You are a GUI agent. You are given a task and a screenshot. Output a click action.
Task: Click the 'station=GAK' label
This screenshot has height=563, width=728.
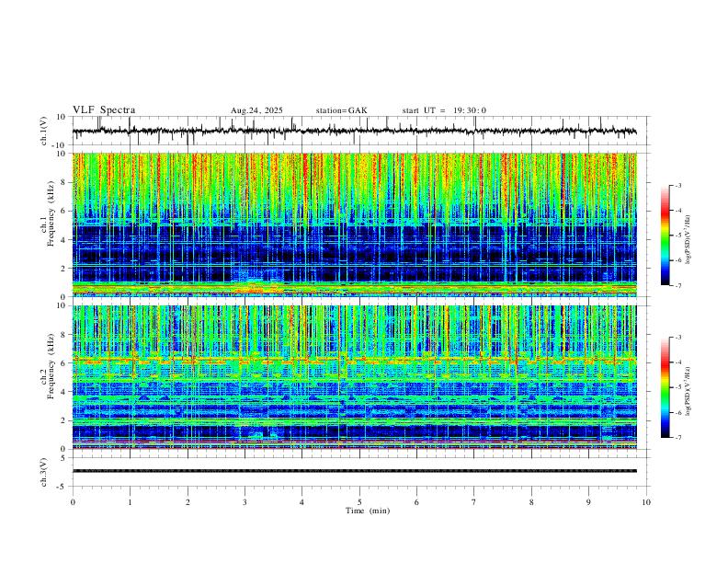pos(342,110)
